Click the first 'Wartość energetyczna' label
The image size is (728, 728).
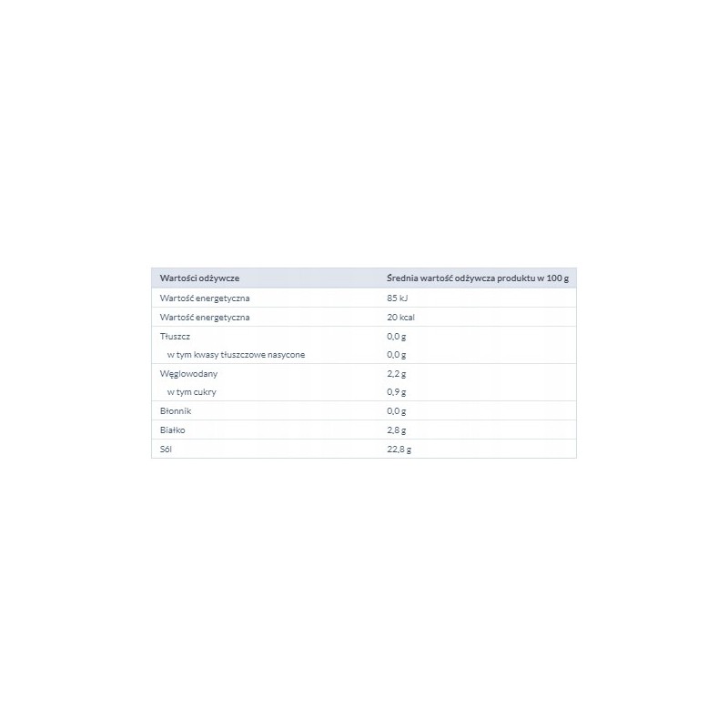[205, 298]
